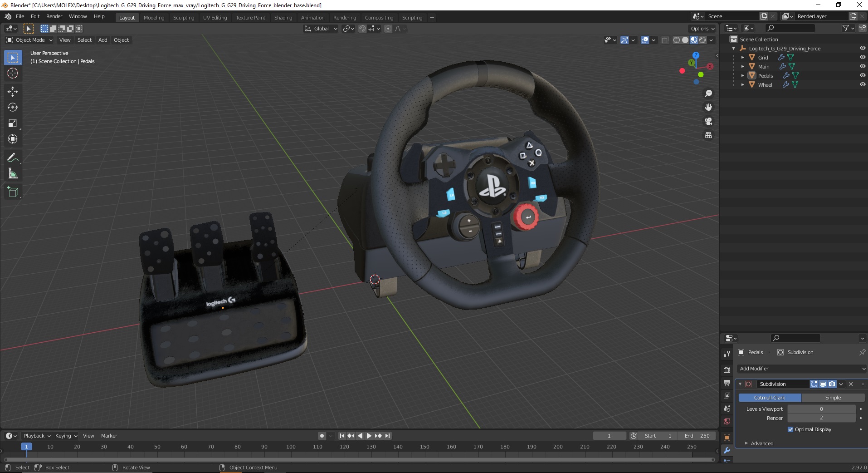
Task: Expand the Wheel item in the outliner
Action: (742, 85)
